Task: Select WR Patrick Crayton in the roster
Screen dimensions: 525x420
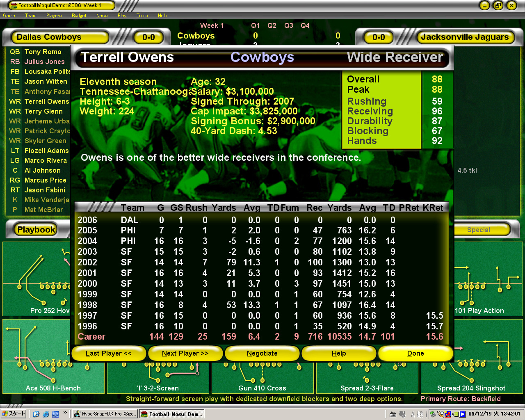Action: point(39,131)
